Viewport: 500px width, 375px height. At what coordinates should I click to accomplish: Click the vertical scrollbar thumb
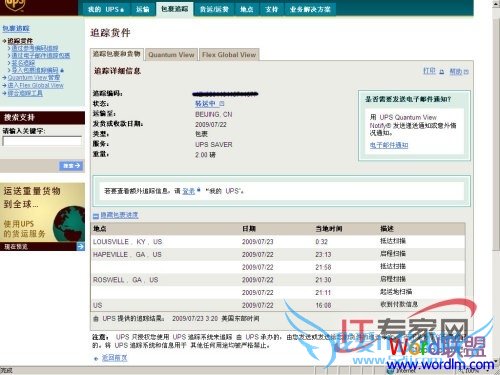[496, 133]
